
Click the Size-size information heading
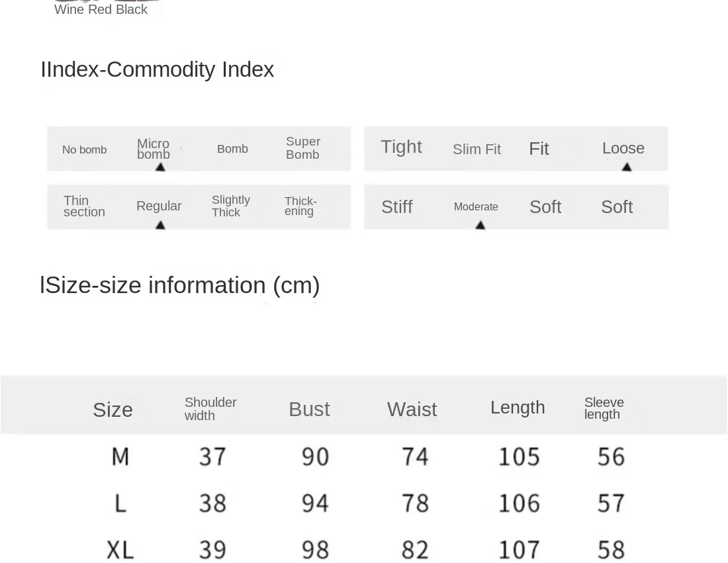click(179, 285)
